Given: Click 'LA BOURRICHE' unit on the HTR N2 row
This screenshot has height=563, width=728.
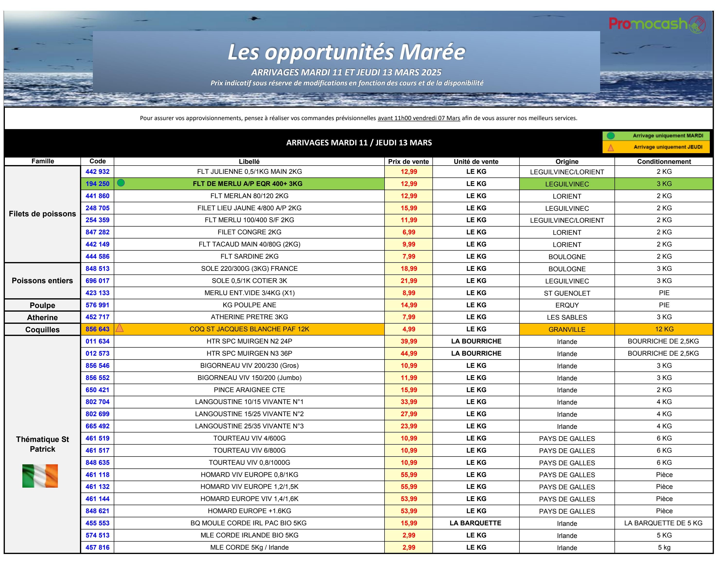Looking at the screenshot, I should pyautogui.click(x=476, y=341).
